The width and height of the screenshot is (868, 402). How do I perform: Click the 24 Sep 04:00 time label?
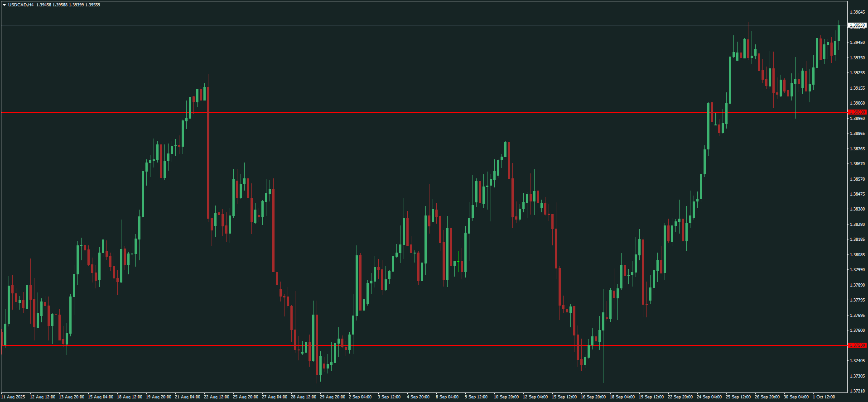point(709,397)
